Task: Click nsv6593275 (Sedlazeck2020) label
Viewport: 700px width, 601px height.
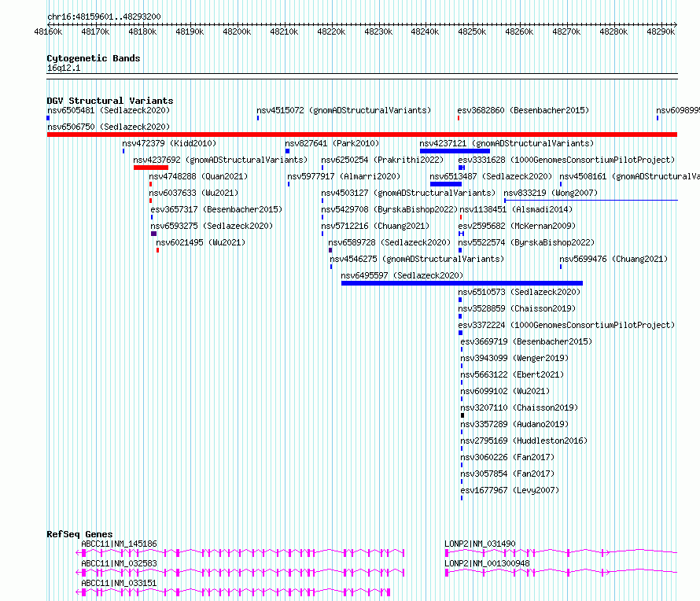Action: 212,226
